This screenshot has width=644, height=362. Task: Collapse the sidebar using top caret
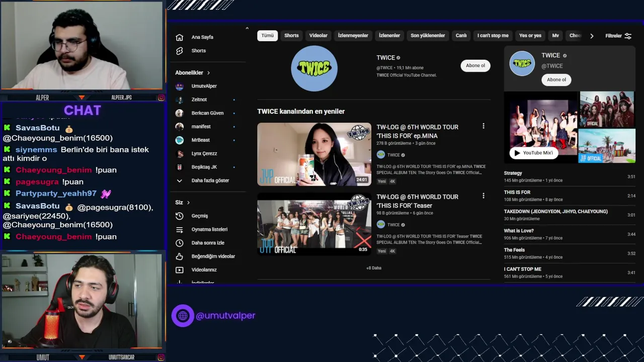click(x=247, y=28)
